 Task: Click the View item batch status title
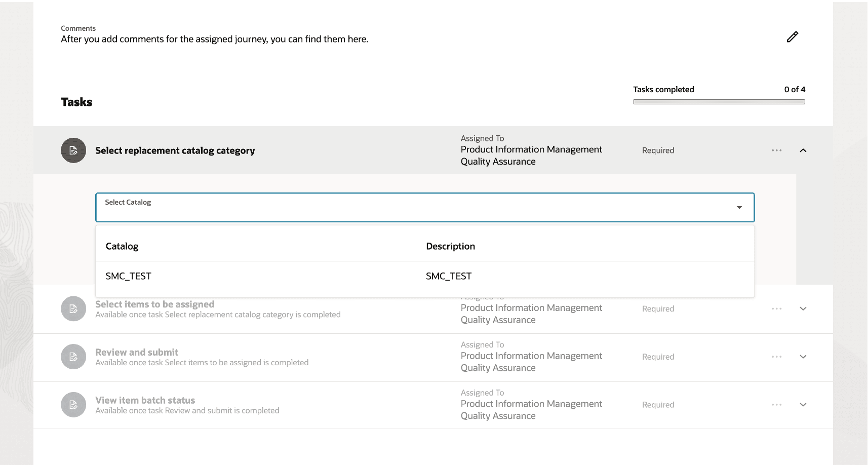(145, 400)
